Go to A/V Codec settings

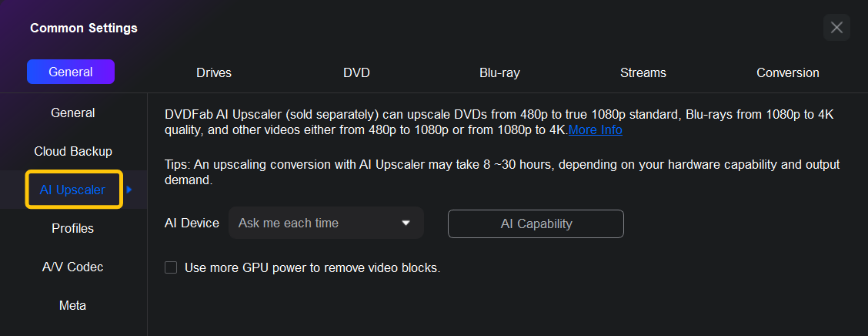click(73, 267)
